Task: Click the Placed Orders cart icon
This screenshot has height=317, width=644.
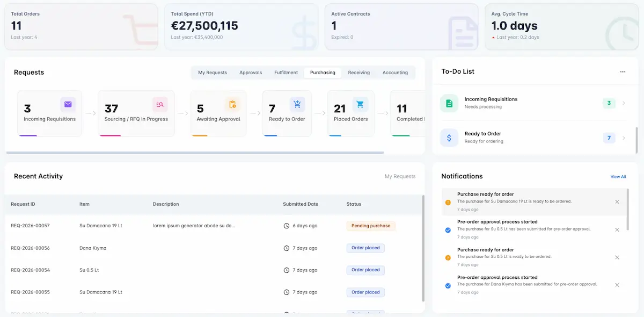Action: click(360, 104)
